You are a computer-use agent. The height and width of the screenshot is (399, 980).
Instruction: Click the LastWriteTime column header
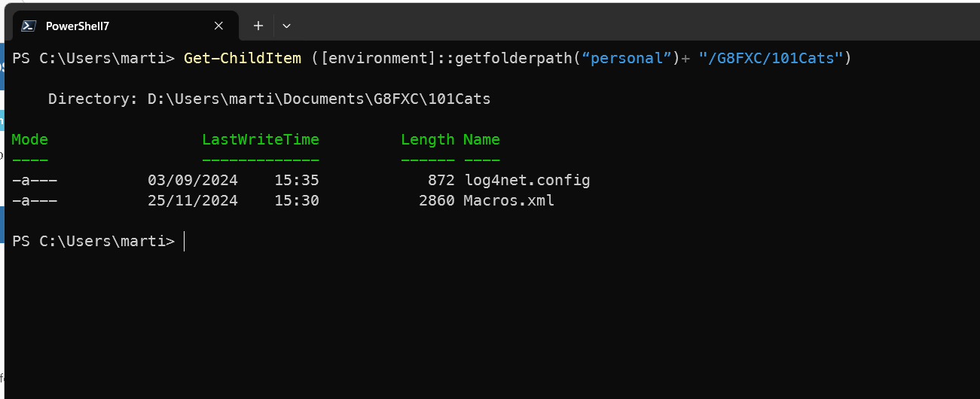[261, 139]
